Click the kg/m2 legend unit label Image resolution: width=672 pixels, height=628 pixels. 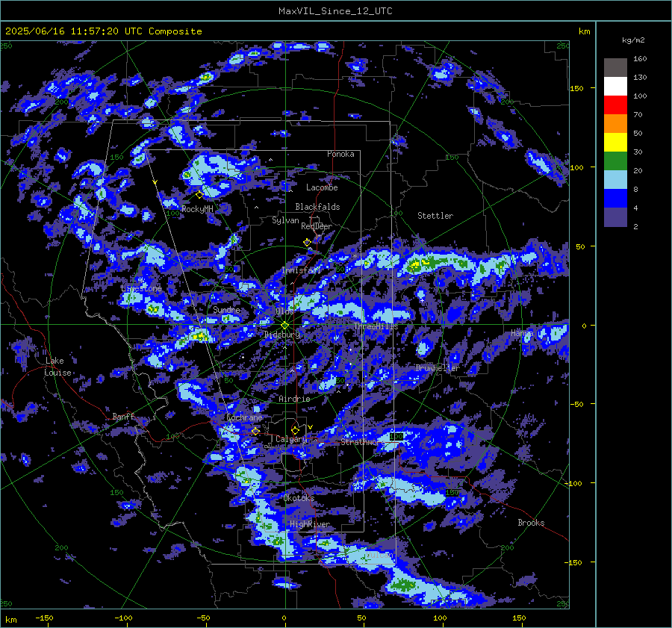(633, 40)
